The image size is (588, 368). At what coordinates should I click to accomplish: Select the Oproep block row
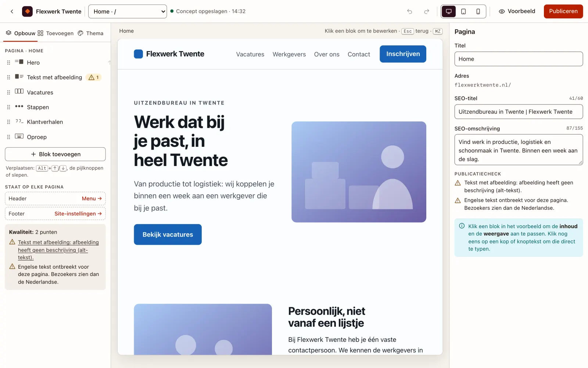pyautogui.click(x=55, y=137)
